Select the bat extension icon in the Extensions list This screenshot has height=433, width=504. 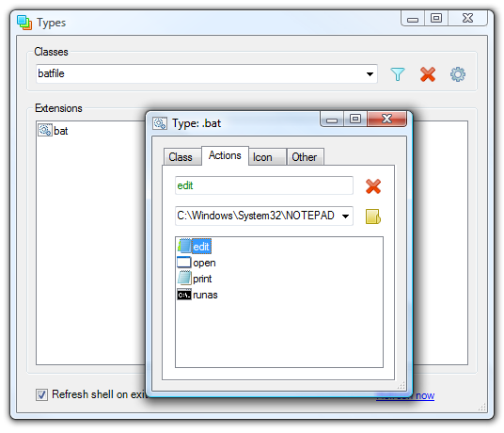tap(45, 130)
